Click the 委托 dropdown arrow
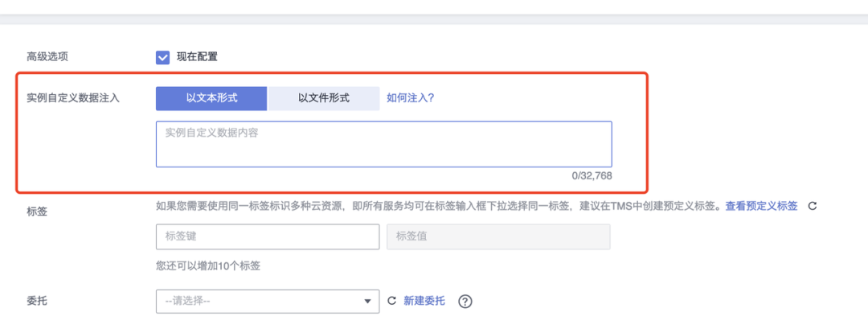This screenshot has width=868, height=329. pos(367,302)
